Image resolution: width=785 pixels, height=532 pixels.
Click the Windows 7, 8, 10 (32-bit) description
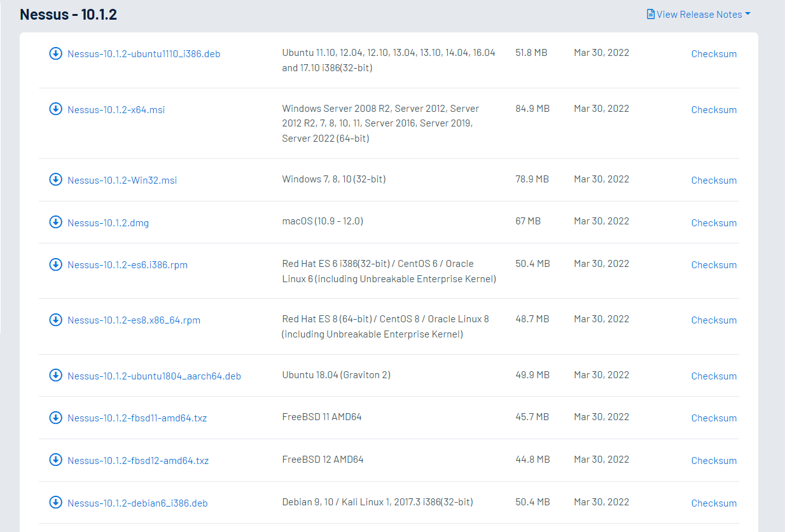pyautogui.click(x=334, y=179)
